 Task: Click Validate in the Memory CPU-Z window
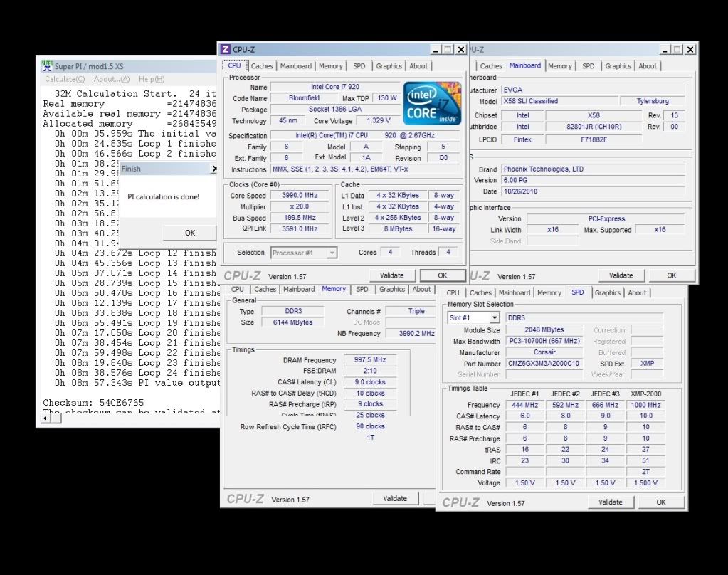395,498
